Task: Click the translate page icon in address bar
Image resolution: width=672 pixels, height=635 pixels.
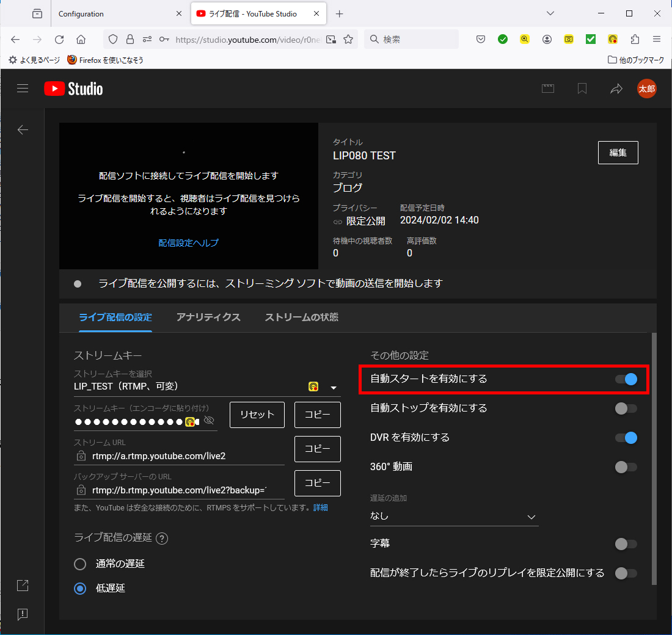Action: [x=331, y=40]
